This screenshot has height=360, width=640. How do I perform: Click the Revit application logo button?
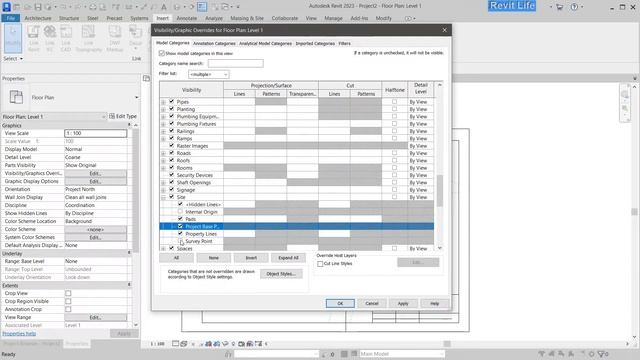(x=7, y=7)
